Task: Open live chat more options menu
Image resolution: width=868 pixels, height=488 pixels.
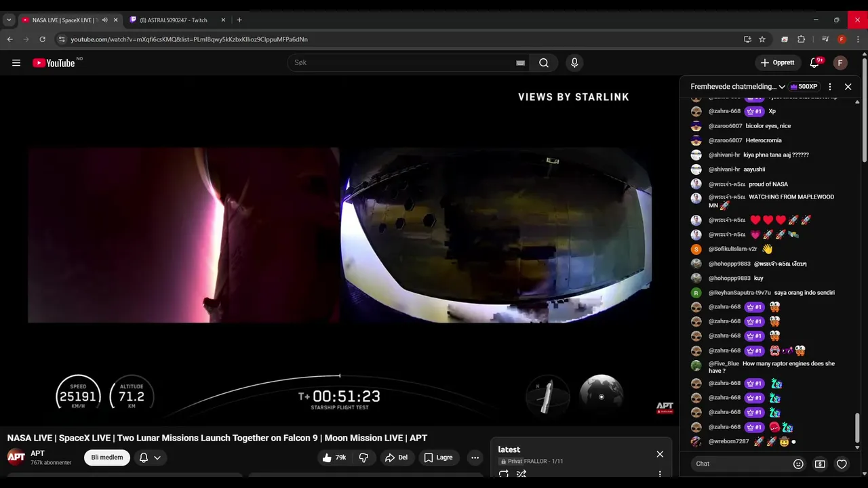Action: pyautogui.click(x=830, y=87)
